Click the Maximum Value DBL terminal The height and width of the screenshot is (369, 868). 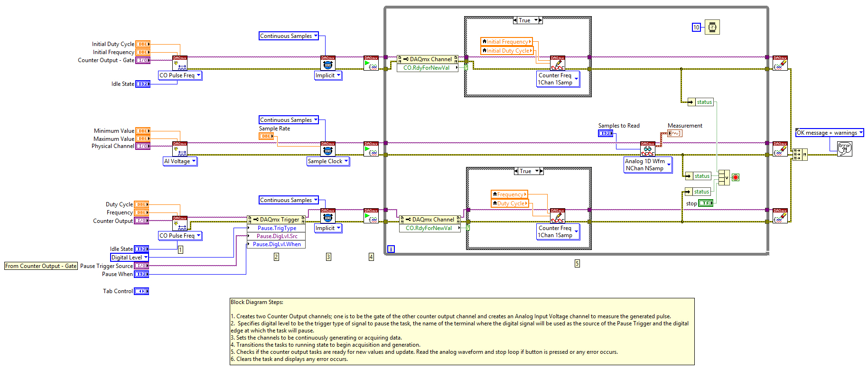143,139
